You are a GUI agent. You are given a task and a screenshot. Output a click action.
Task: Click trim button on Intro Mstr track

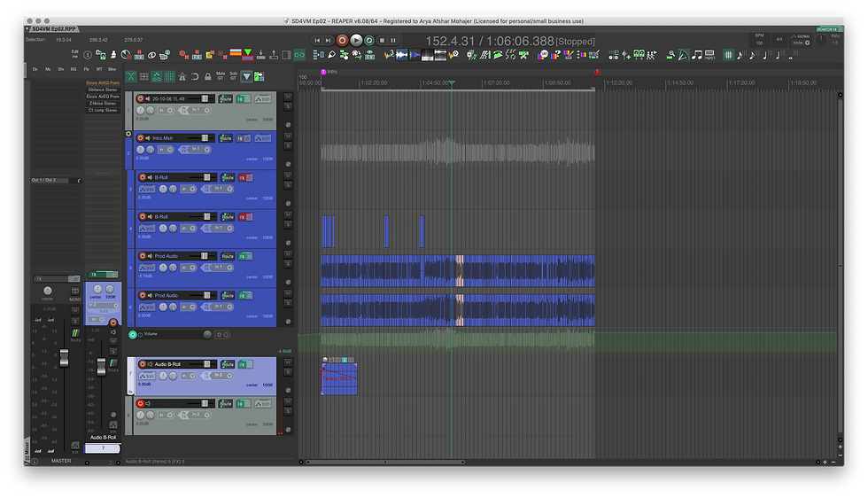(x=263, y=138)
